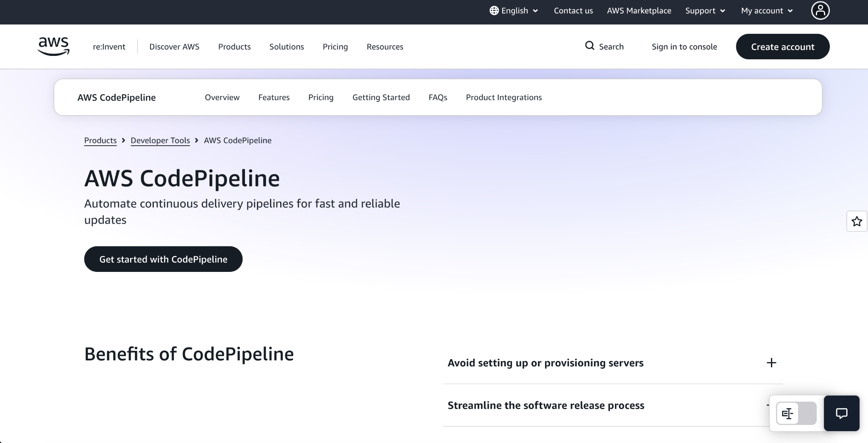Expand Avoid setting up or provisioning servers
This screenshot has width=868, height=443.
pos(613,363)
